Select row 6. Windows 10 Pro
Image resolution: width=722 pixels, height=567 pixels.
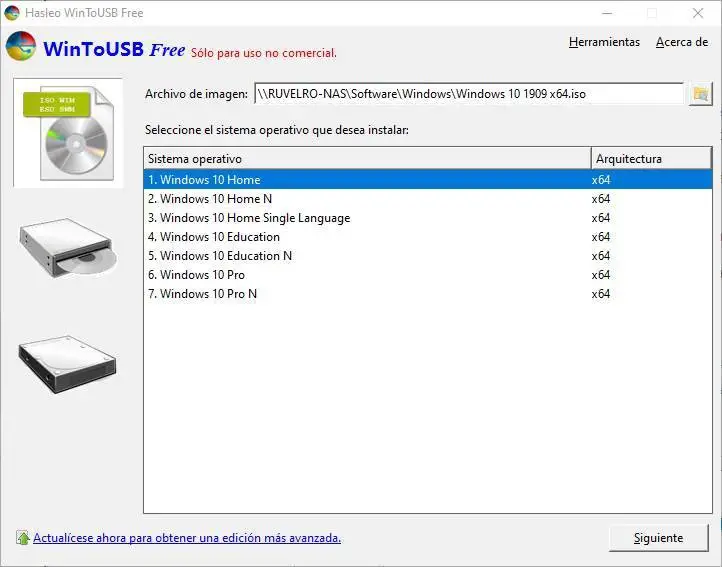[428, 275]
